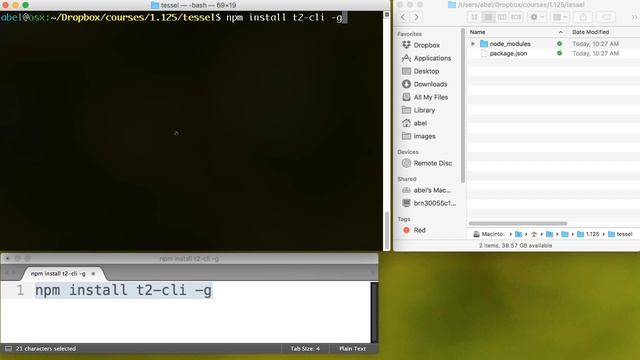Zoom the Terminal window with green button
The height and width of the screenshot is (360, 640).
pos(25,5)
